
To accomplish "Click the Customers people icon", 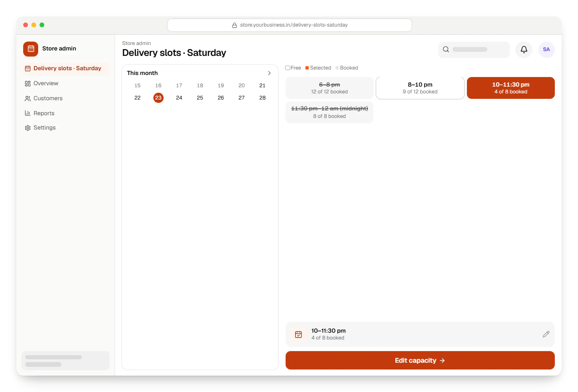I will pyautogui.click(x=28, y=99).
